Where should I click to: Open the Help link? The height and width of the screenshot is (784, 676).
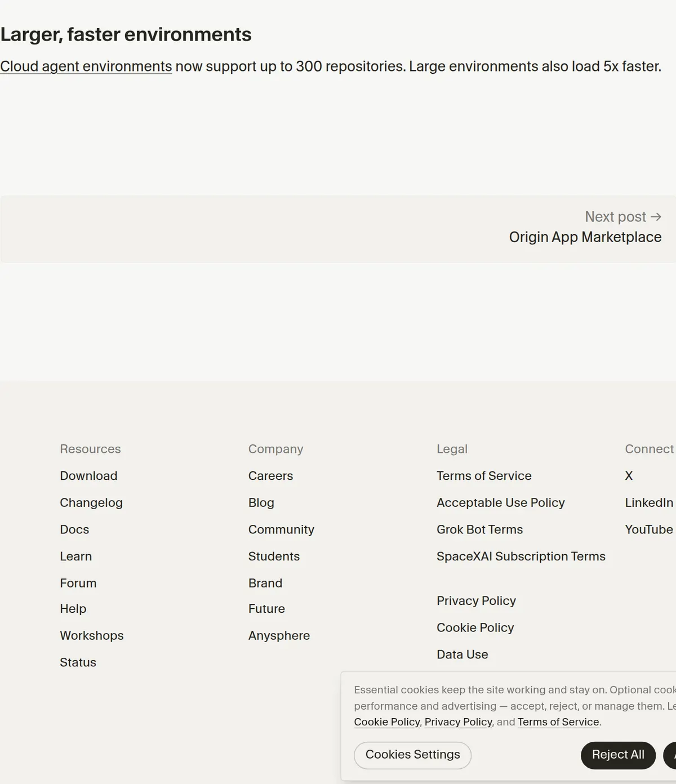(x=73, y=609)
